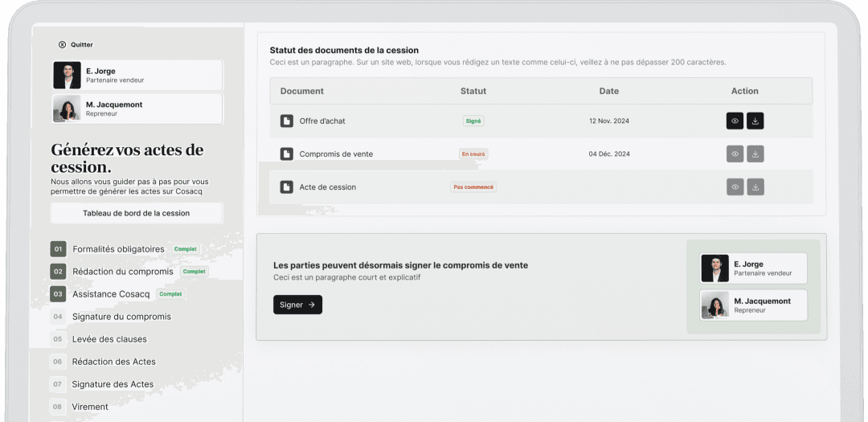Click the Date column header
Viewport: 868px width, 422px height.
(609, 91)
